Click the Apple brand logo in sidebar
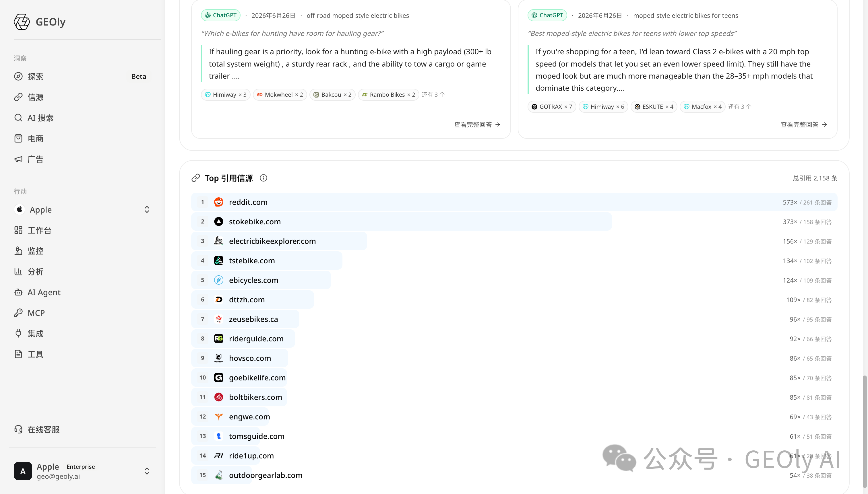 coord(20,209)
